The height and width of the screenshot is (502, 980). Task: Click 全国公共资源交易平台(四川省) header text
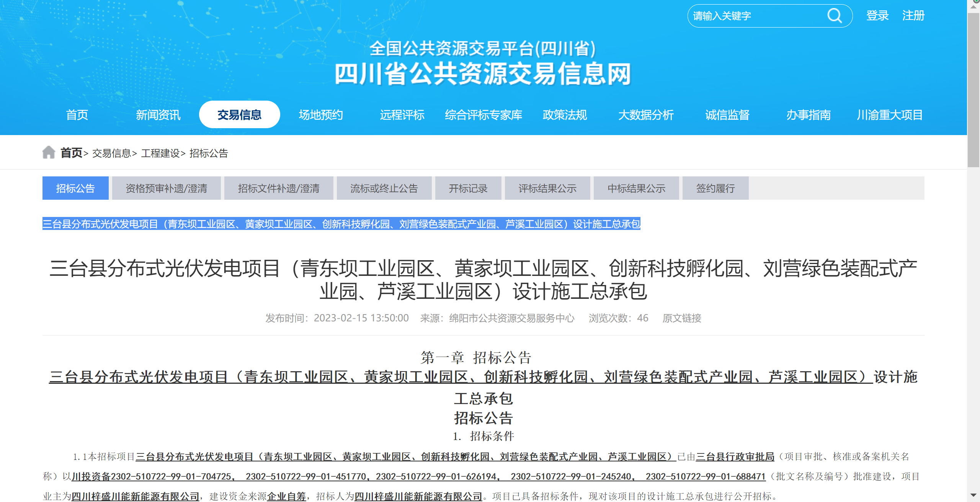pos(483,49)
